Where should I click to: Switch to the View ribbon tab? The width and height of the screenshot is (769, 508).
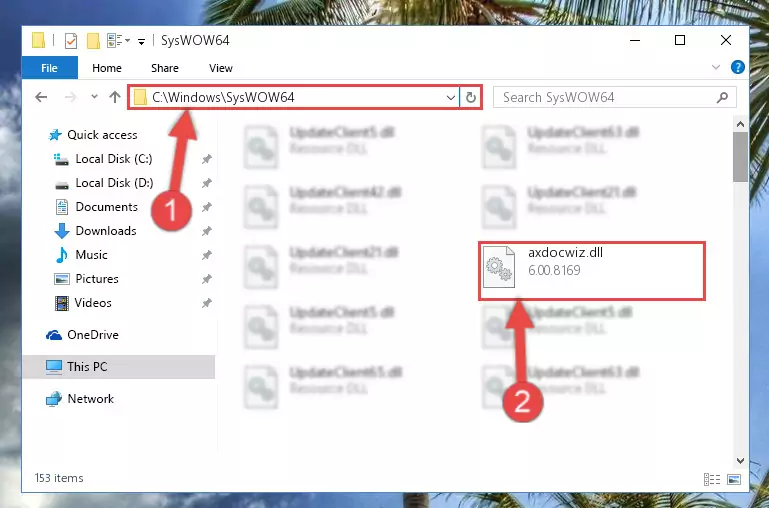pos(221,68)
